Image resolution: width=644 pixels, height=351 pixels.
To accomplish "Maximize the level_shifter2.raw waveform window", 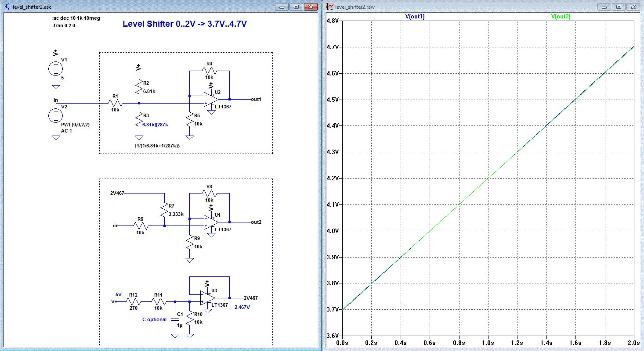I will tap(619, 7).
